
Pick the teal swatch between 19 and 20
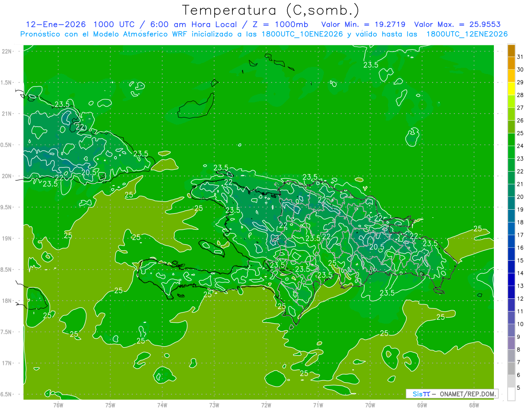point(511,203)
